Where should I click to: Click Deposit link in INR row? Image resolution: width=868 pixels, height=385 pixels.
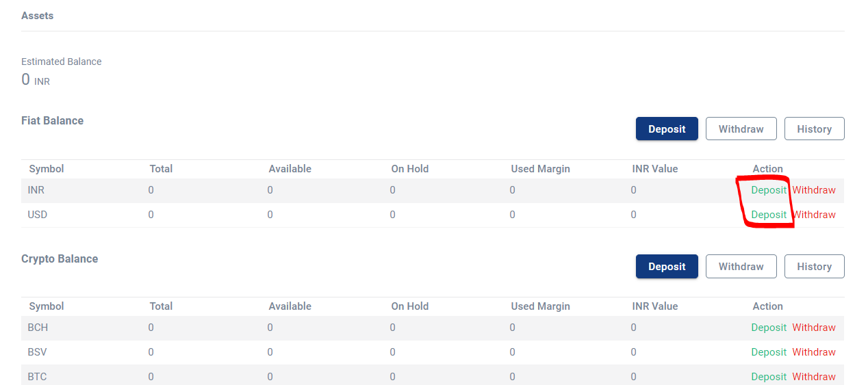pos(769,190)
